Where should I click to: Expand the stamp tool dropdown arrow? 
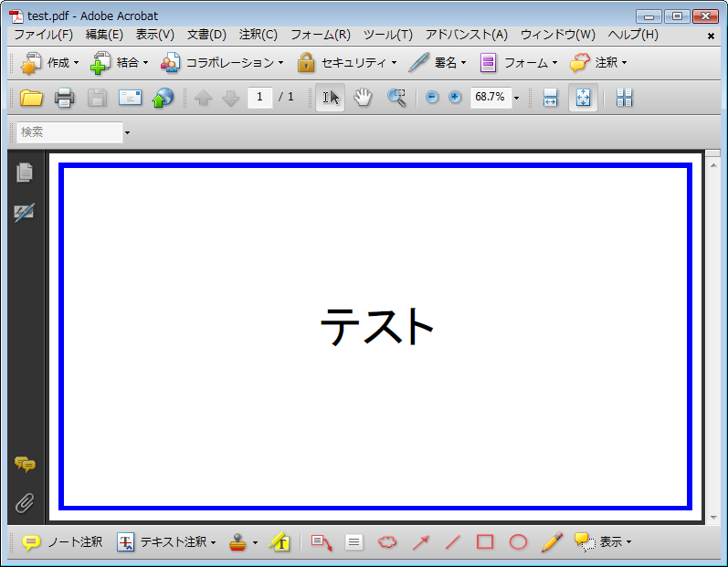coord(255,542)
